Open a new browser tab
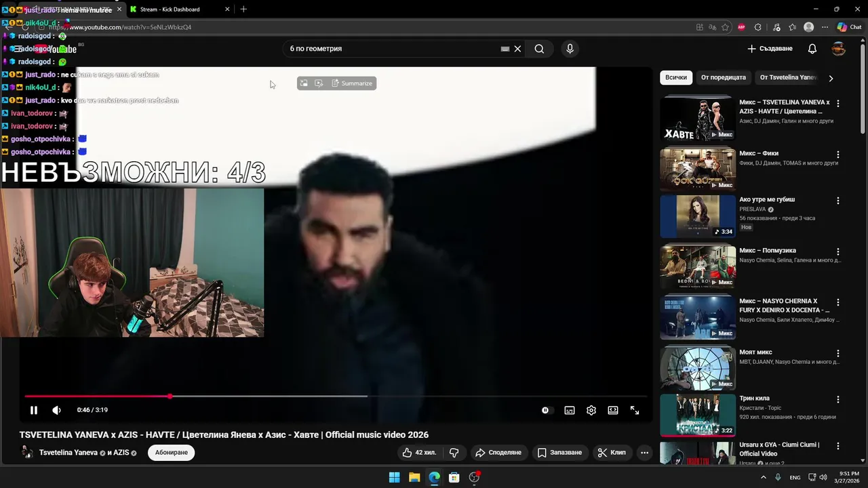This screenshot has width=868, height=488. pos(243,9)
